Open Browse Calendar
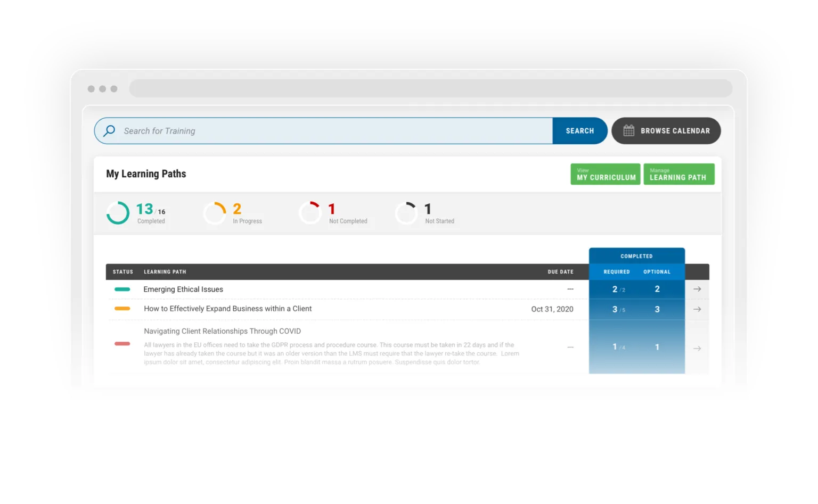This screenshot has height=504, width=818. tap(666, 131)
